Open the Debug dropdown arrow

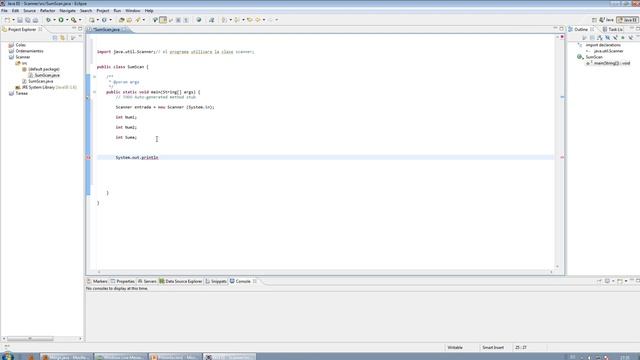[54, 20]
